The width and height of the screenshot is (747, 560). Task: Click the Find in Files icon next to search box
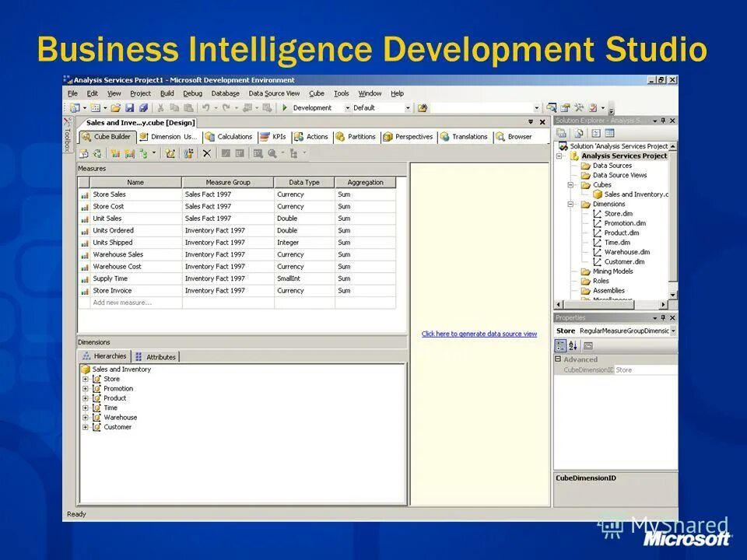pyautogui.click(x=422, y=108)
